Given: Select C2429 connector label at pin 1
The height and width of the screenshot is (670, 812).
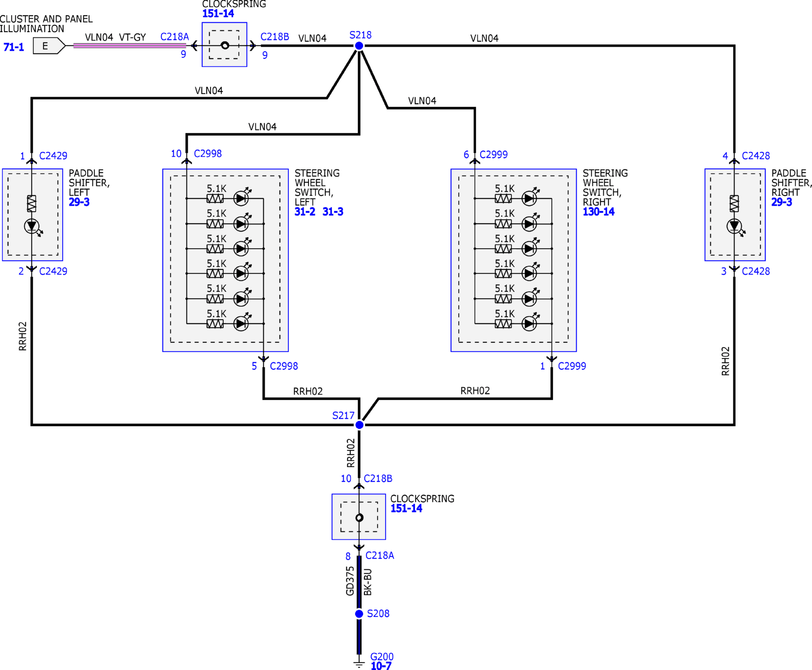Looking at the screenshot, I should (x=53, y=156).
